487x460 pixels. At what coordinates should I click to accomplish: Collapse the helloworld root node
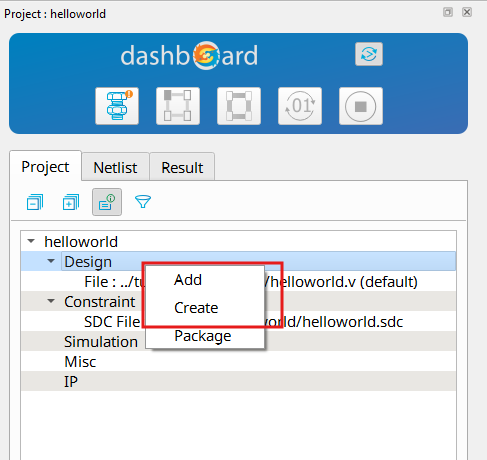click(x=31, y=241)
